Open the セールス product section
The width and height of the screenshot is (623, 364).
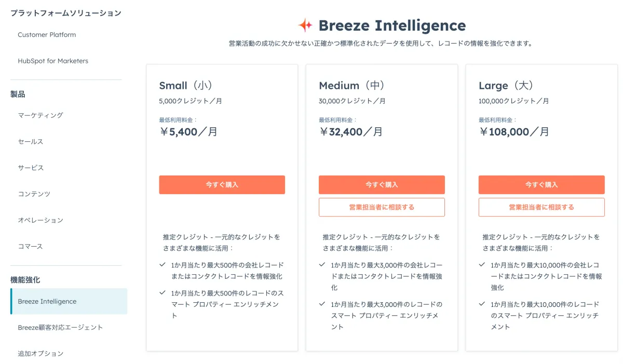[x=30, y=141]
